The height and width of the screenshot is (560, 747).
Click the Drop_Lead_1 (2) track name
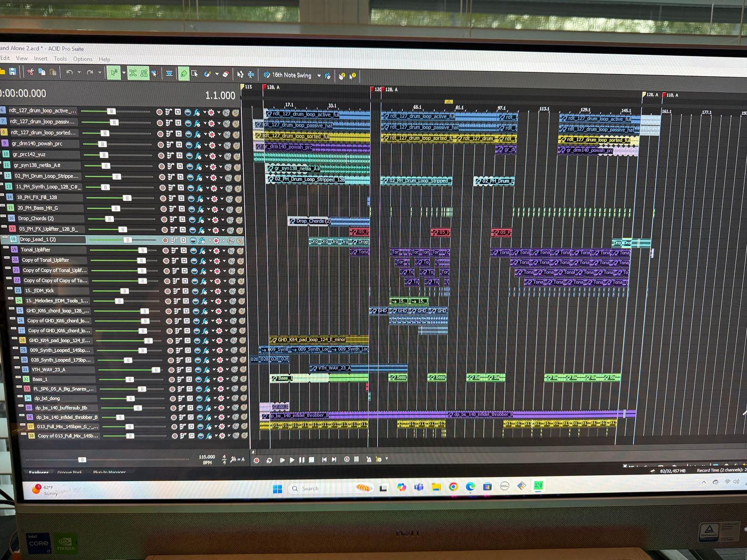38,239
